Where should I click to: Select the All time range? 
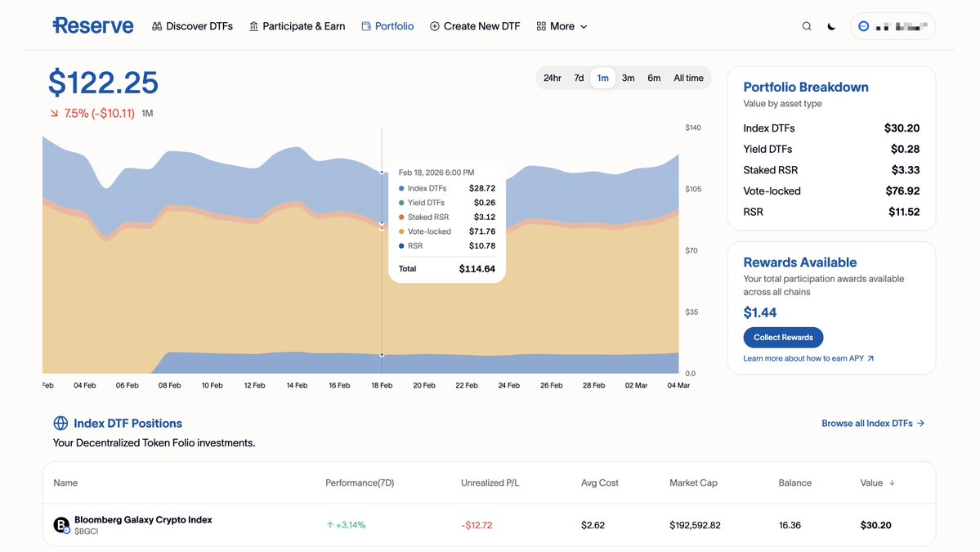(x=688, y=79)
